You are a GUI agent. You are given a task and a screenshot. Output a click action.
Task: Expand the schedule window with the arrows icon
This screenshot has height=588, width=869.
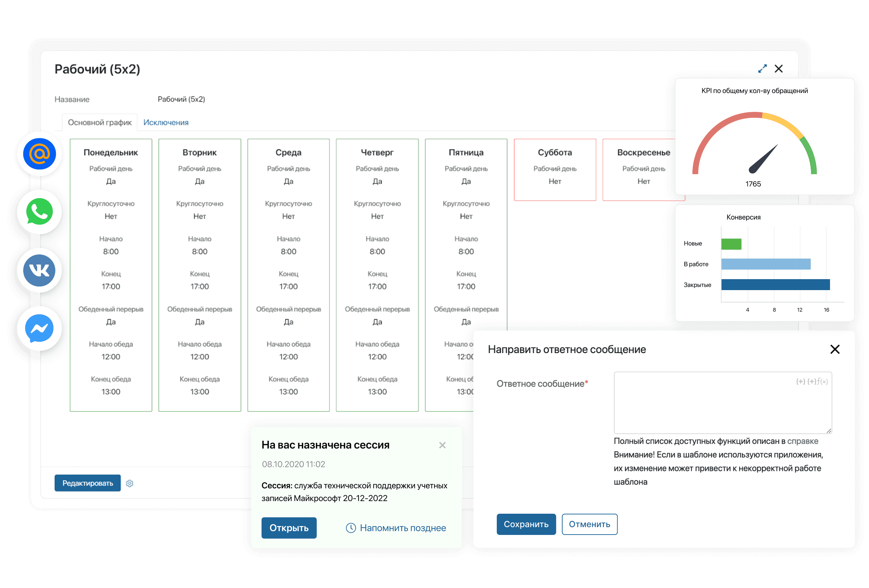(762, 69)
